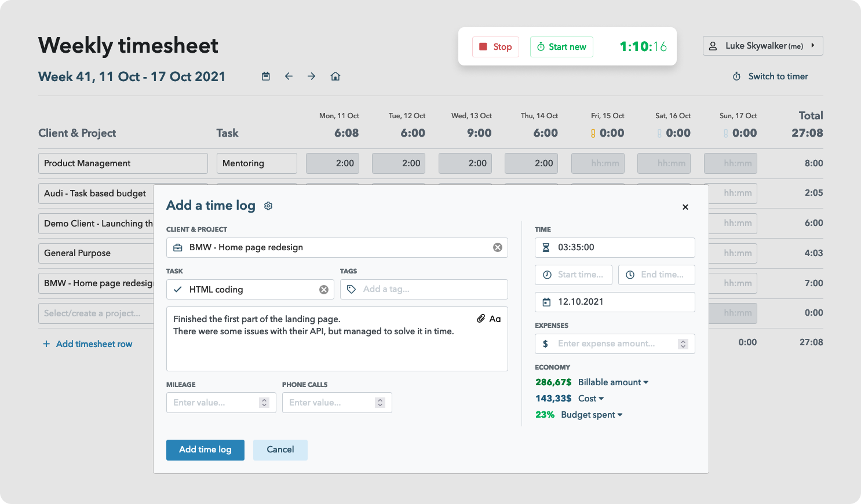Click the Add time log button
This screenshot has height=504, width=861.
pyautogui.click(x=205, y=450)
